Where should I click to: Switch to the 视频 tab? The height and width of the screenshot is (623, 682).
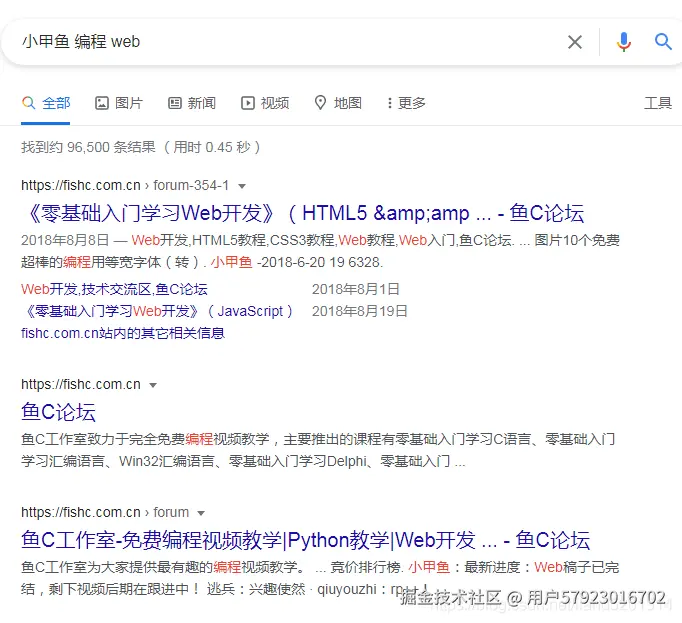(x=265, y=103)
